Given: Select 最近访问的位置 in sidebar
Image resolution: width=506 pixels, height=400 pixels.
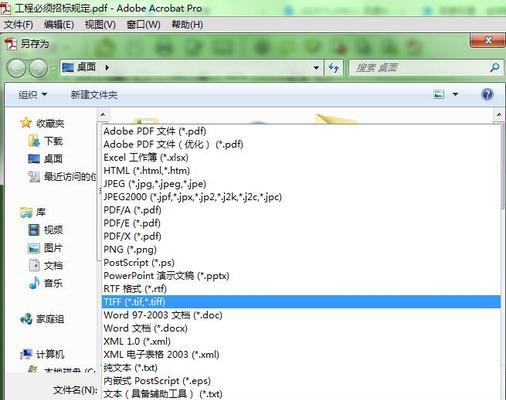Looking at the screenshot, I should (x=70, y=177).
